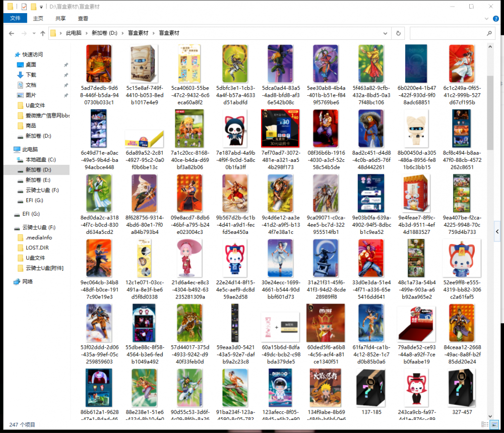
Task: Select the 7e187abd skull fox thumbnail
Action: pos(235,129)
